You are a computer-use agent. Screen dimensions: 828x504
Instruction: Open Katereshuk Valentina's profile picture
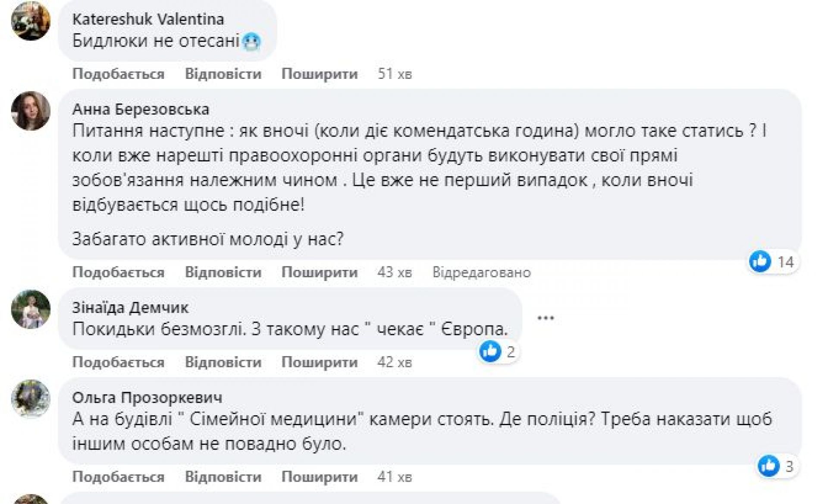31,21
